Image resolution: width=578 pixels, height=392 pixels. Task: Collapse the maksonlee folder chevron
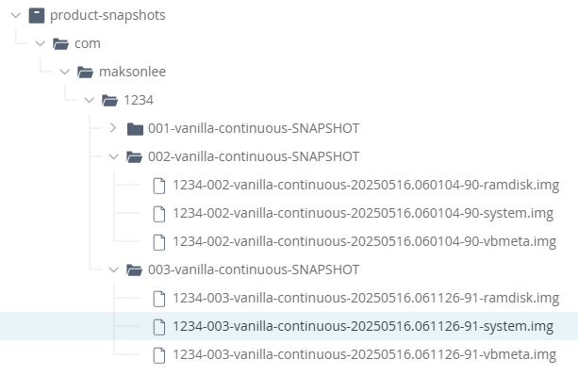tap(65, 72)
